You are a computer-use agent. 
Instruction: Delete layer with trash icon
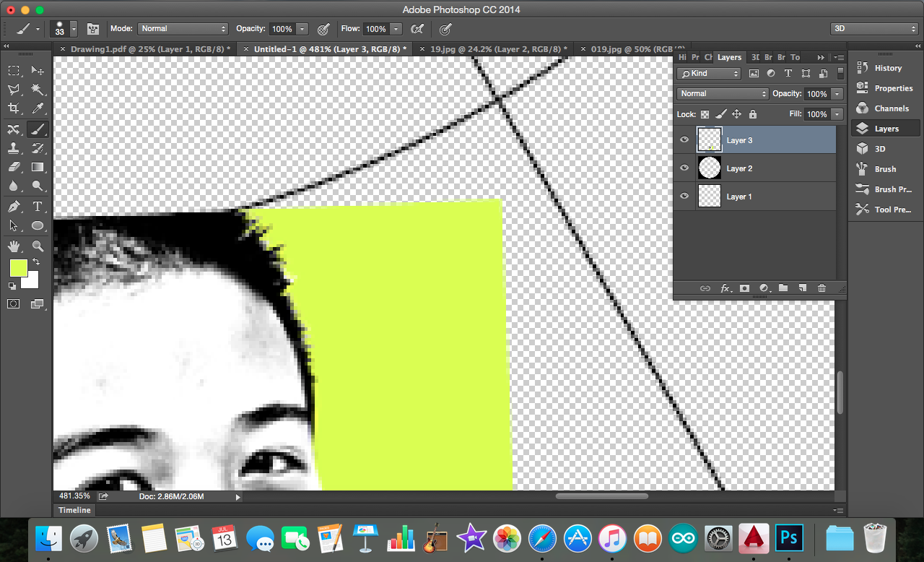click(821, 288)
